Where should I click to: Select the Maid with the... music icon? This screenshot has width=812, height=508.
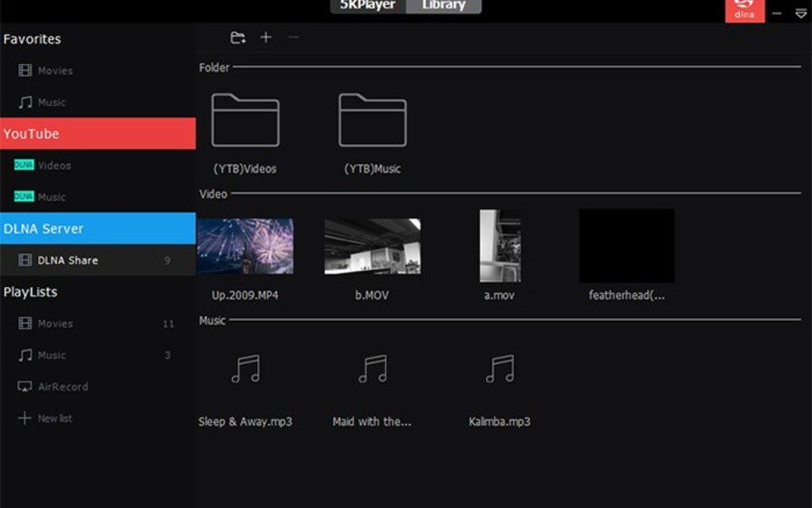coord(373,368)
